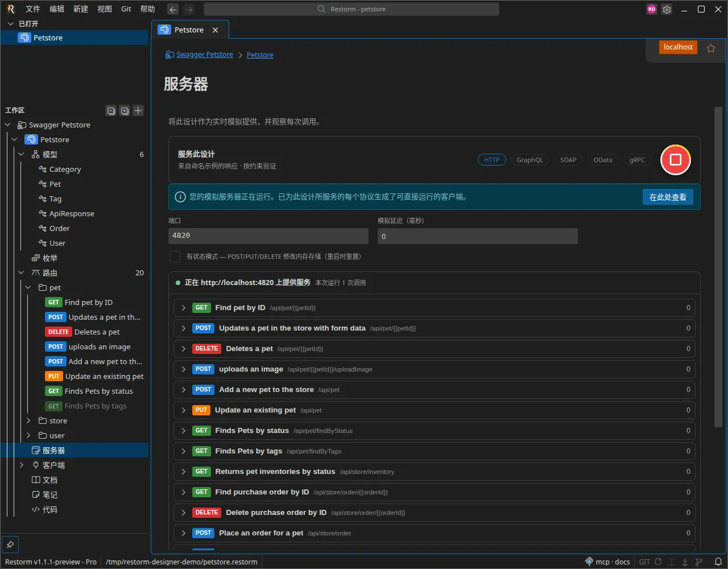The height and width of the screenshot is (569, 728).
Task: Click the plus icon in workspace header
Action: [138, 110]
